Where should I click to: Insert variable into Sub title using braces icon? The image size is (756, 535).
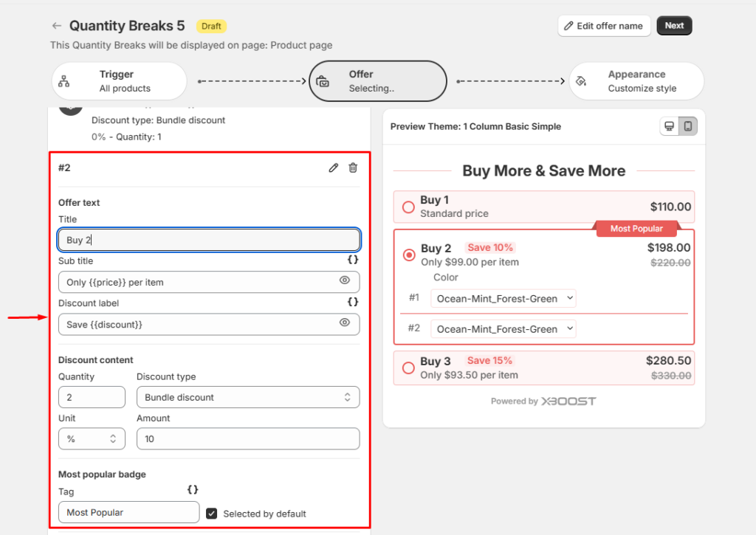[353, 260]
